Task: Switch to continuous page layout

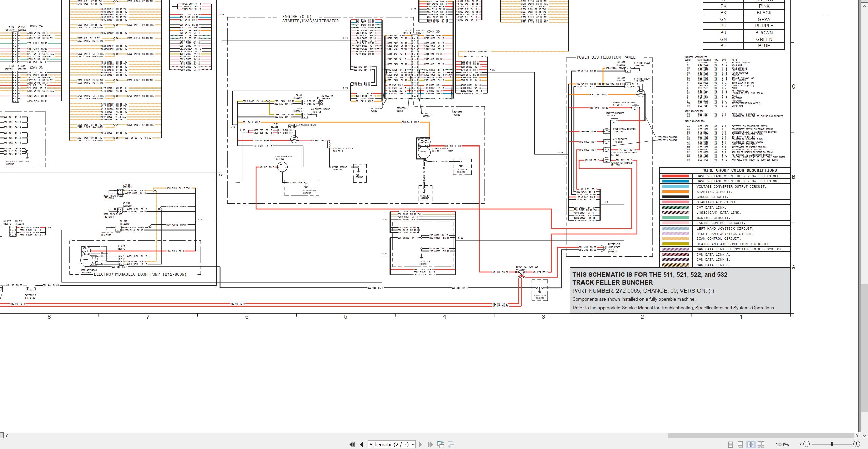Action: [x=741, y=444]
